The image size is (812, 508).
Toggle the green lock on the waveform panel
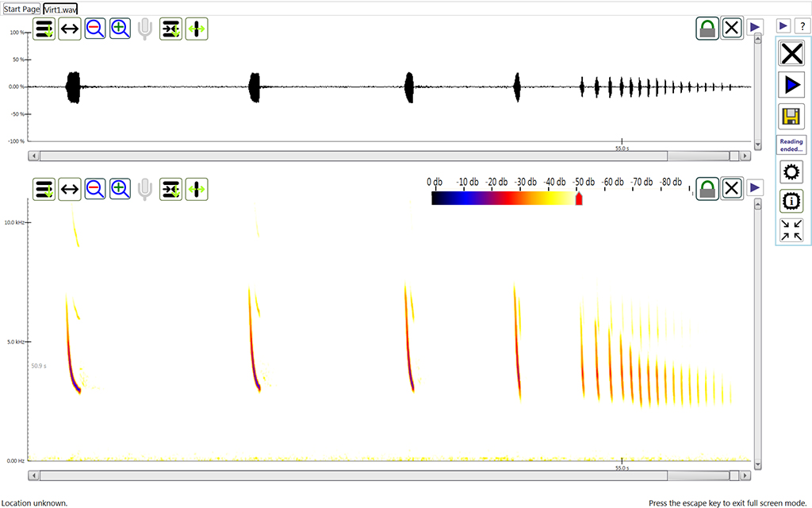point(707,28)
